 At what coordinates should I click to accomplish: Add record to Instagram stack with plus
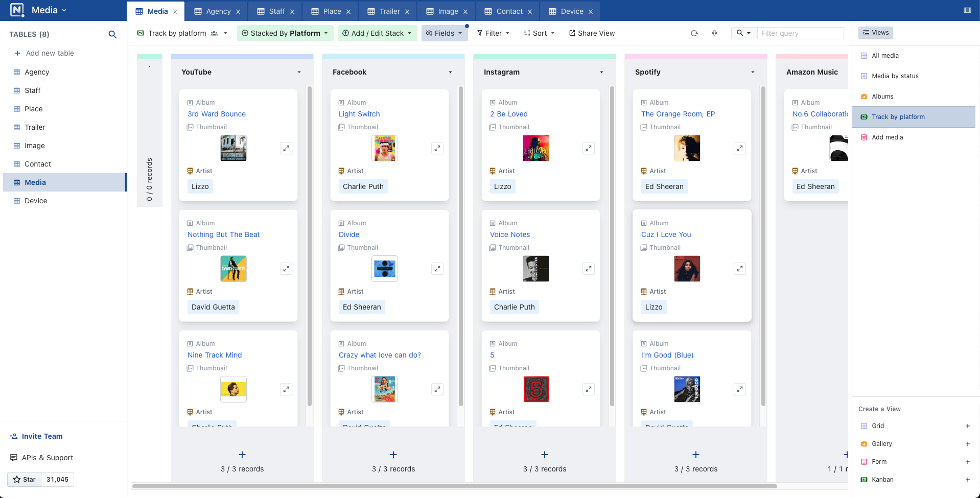(x=545, y=455)
